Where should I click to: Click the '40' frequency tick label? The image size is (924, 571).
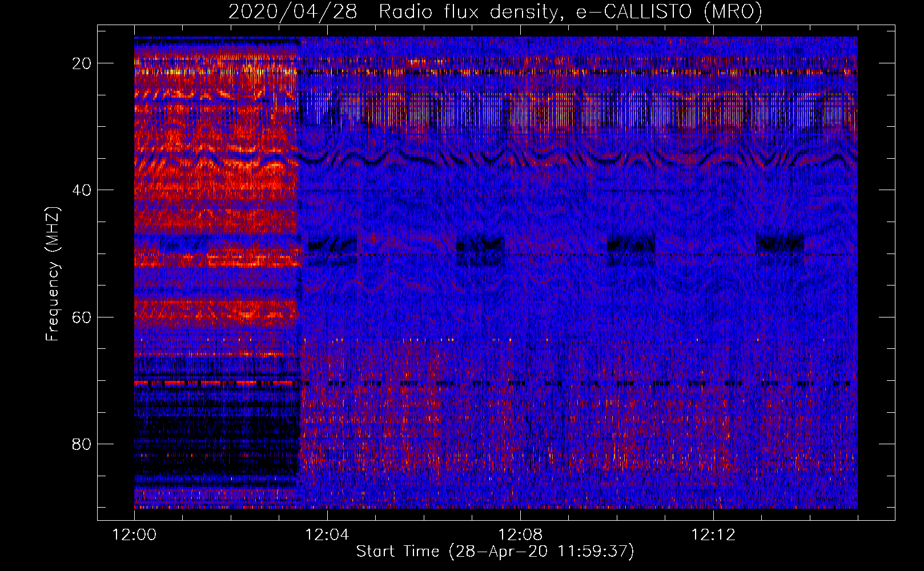click(82, 190)
